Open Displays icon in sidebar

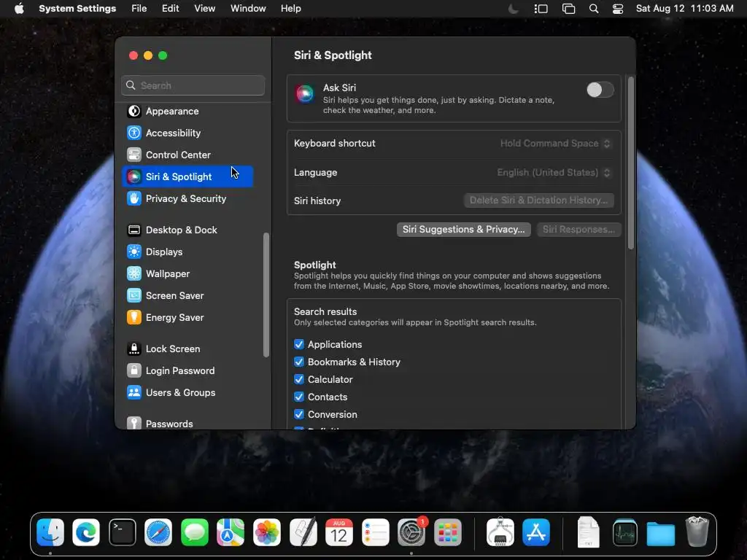[134, 252]
